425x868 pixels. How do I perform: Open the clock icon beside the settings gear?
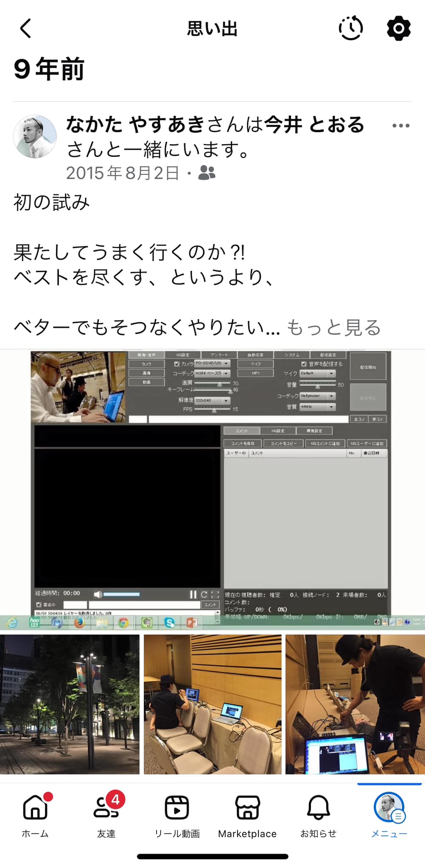tap(350, 28)
